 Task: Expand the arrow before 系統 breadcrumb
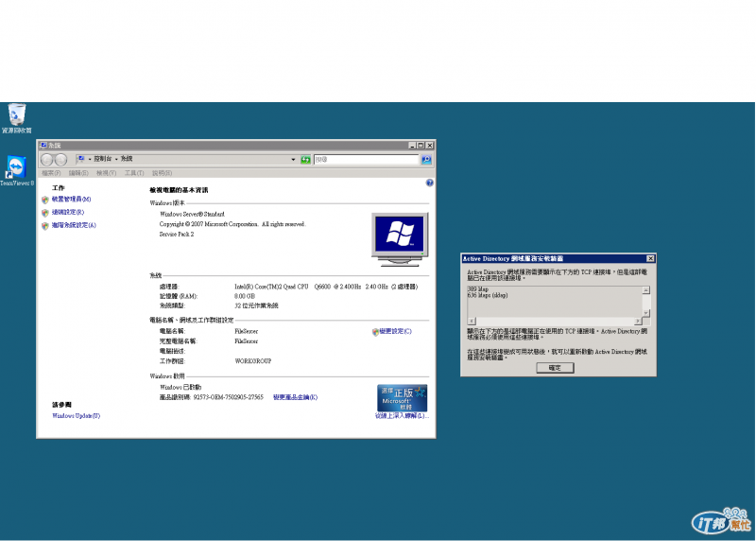click(116, 159)
